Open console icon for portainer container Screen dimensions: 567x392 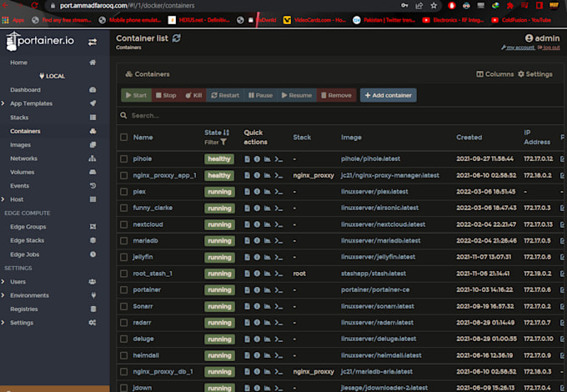pyautogui.click(x=278, y=289)
